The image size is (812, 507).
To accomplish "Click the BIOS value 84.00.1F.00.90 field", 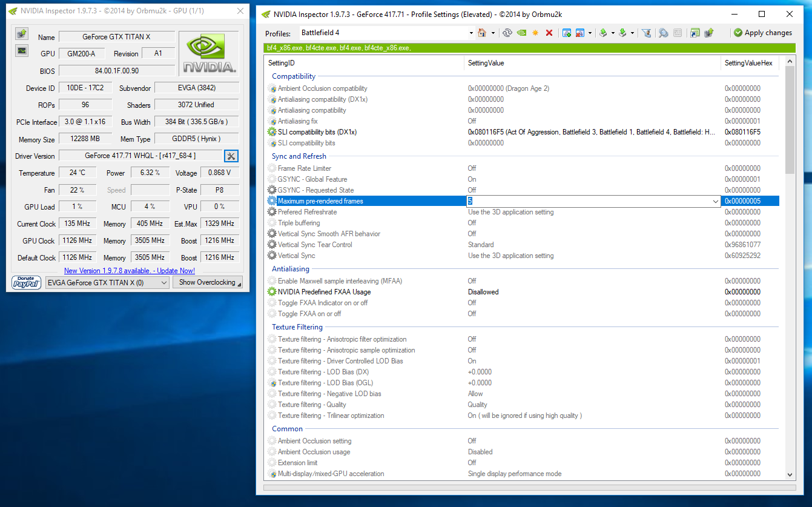I will [x=117, y=71].
